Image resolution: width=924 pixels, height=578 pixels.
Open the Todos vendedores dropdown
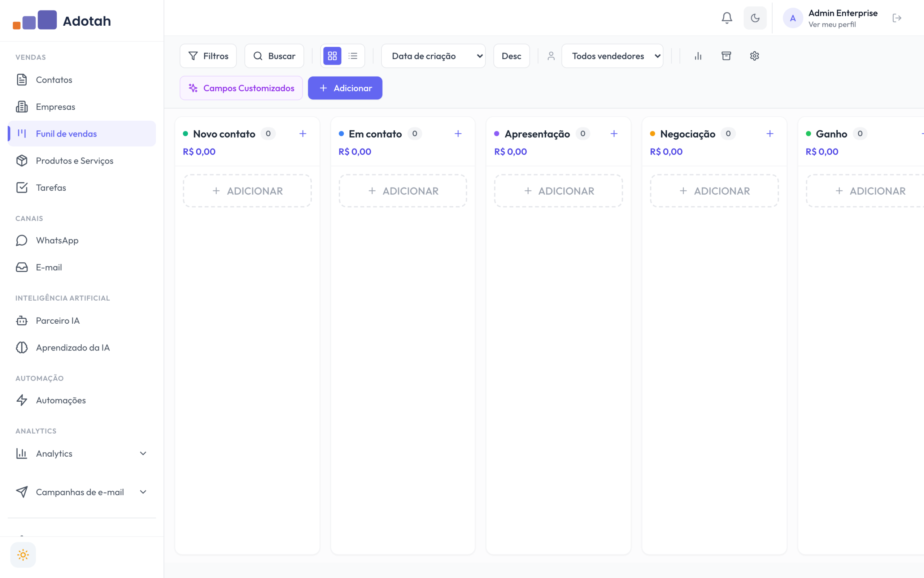[613, 56]
